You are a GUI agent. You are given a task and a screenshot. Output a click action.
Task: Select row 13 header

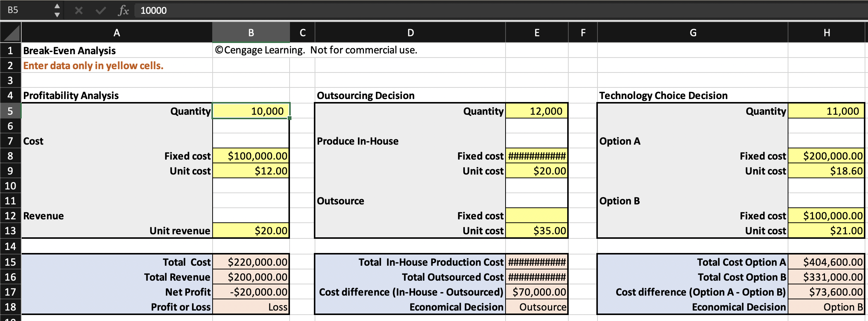[x=10, y=231]
